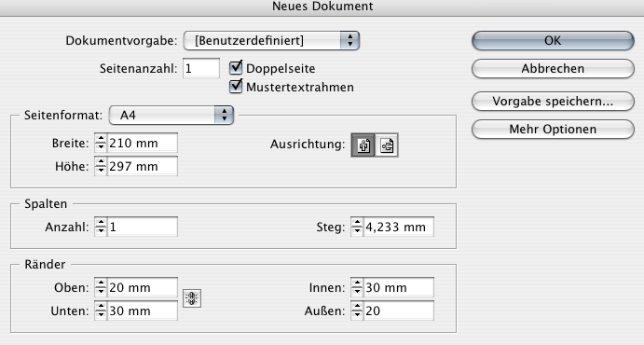Image resolution: width=644 pixels, height=345 pixels.
Task: Click the Unten margin stepper
Action: pos(101,310)
